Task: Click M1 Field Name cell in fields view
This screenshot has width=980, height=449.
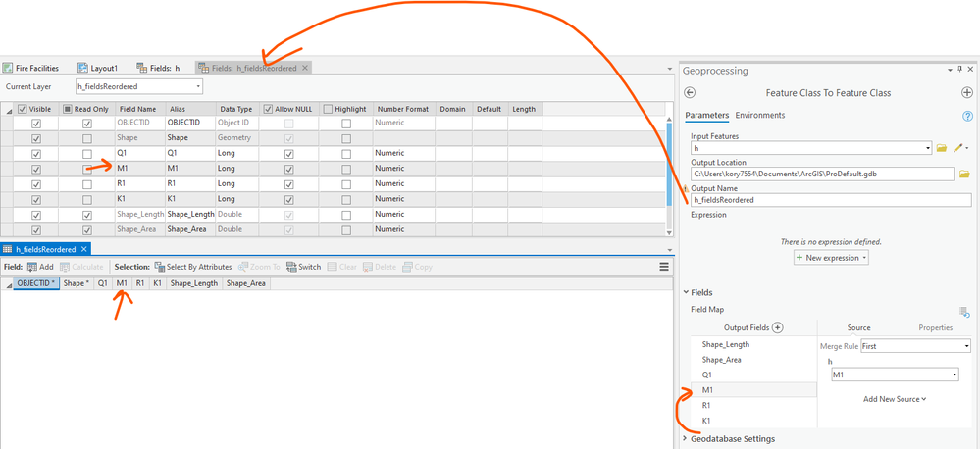Action: click(x=138, y=169)
